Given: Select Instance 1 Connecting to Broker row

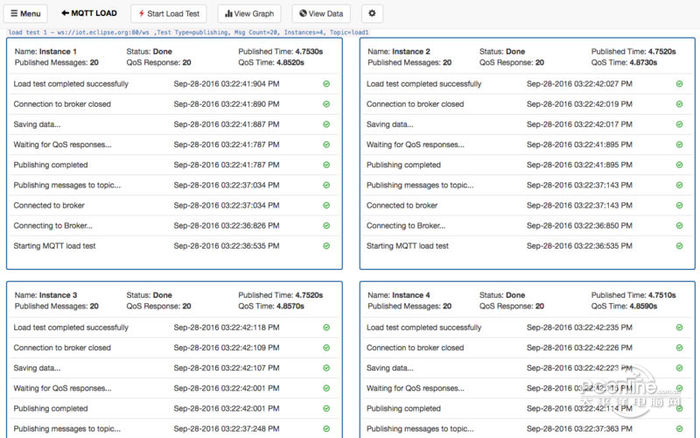Looking at the screenshot, I should pyautogui.click(x=172, y=226).
